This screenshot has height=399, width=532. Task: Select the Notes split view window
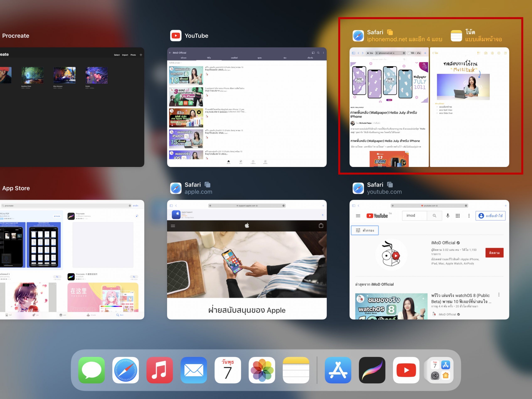469,107
